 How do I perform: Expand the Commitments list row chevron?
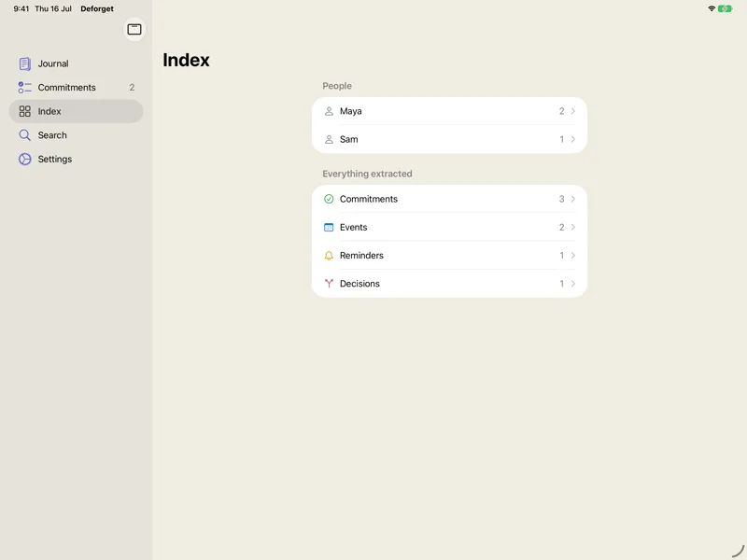coord(573,199)
